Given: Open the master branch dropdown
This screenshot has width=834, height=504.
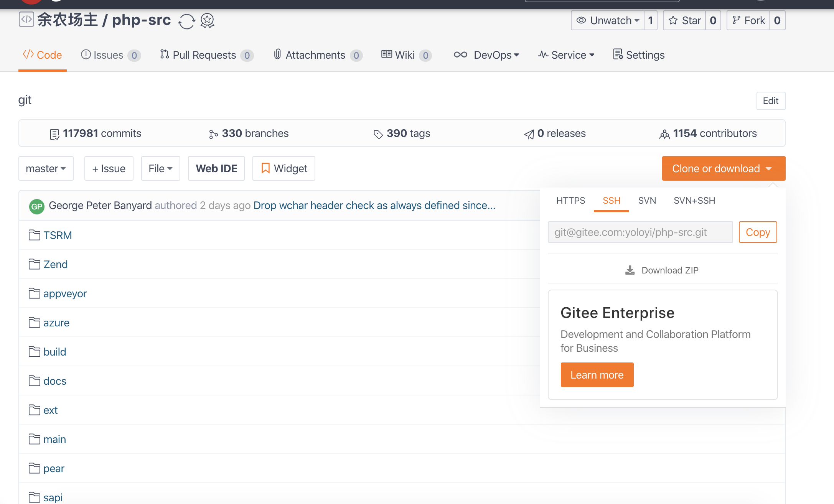Looking at the screenshot, I should click(46, 168).
